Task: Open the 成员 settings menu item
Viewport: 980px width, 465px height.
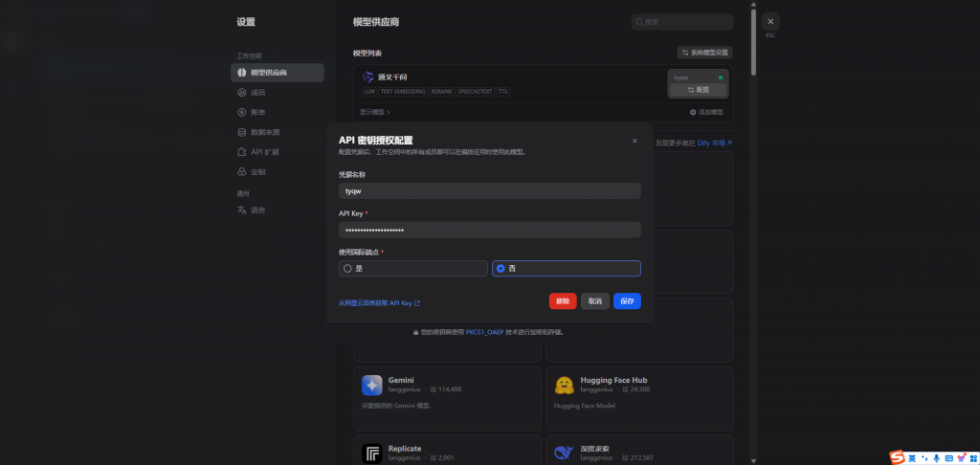Action: pos(257,93)
